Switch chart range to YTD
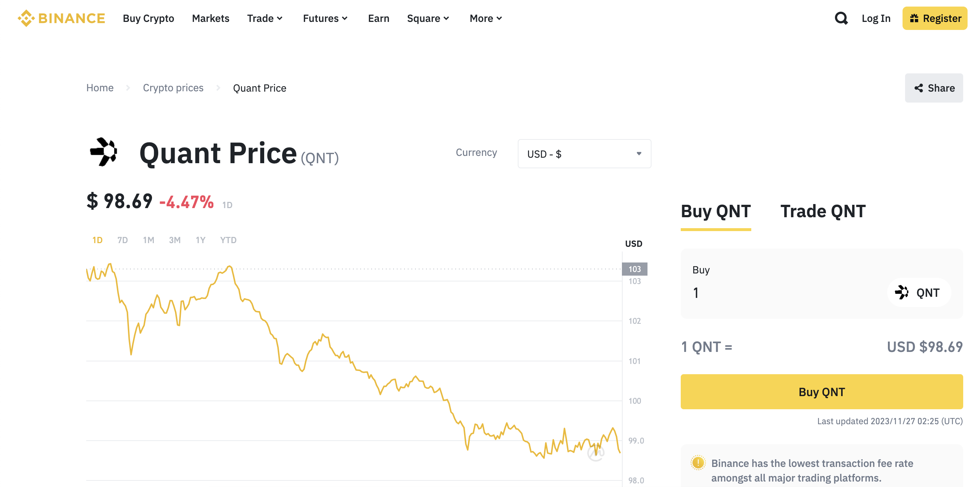The height and width of the screenshot is (487, 980). click(228, 240)
